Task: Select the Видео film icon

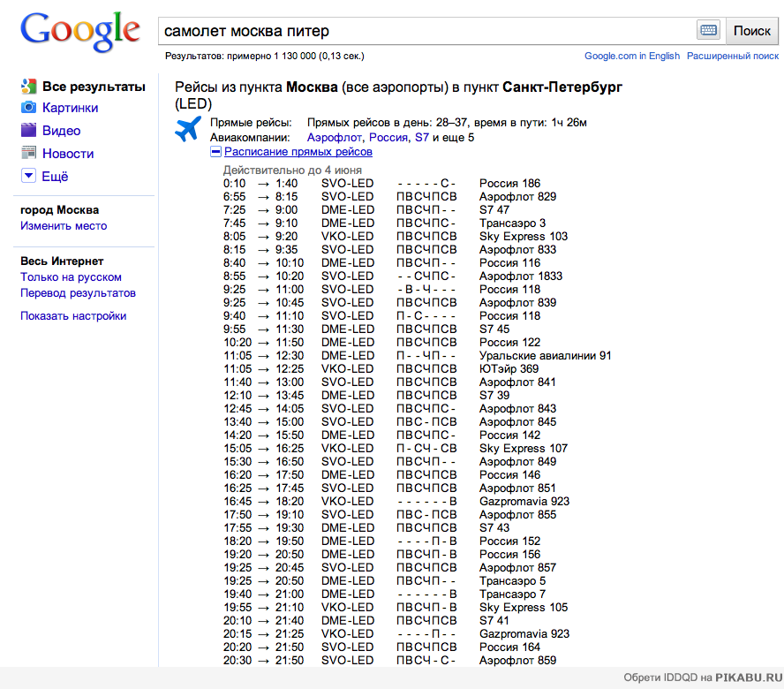Action: [x=28, y=131]
